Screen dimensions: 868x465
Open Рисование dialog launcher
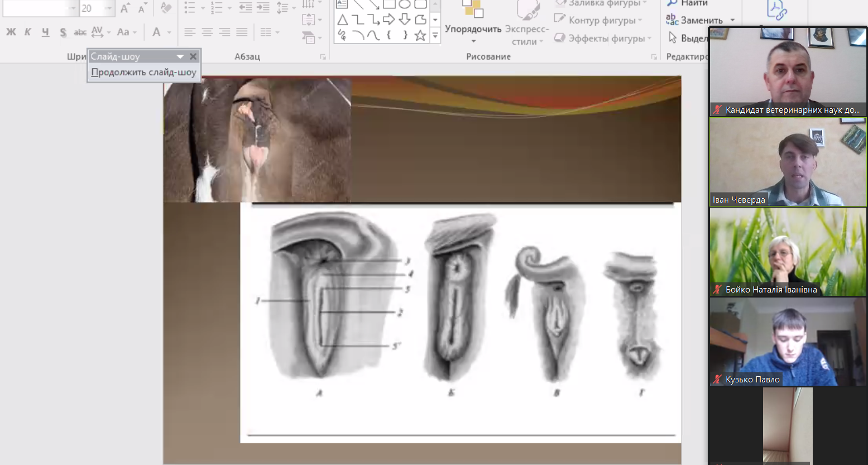(x=654, y=57)
